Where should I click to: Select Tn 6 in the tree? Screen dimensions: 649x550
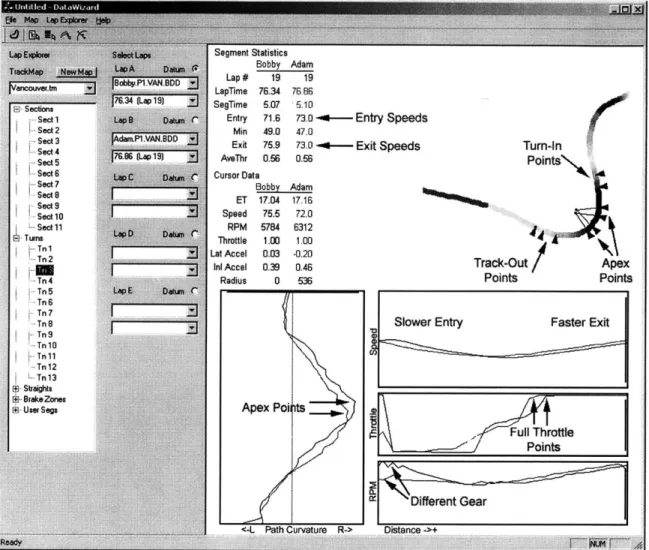[45, 303]
